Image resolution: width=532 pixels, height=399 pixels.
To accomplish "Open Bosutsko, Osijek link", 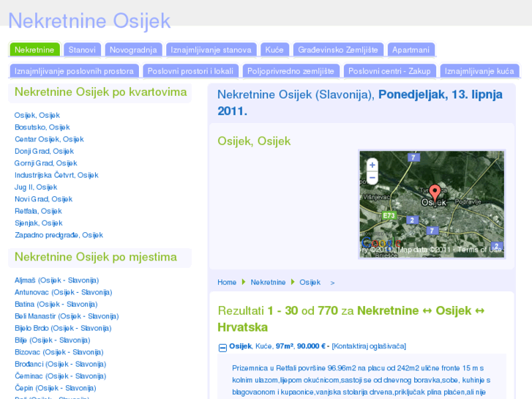I will pos(42,127).
